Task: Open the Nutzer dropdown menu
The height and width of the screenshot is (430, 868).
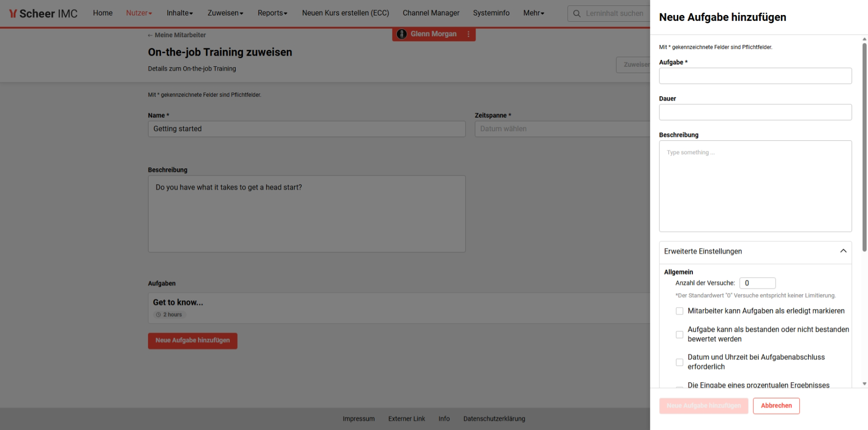Action: click(139, 13)
